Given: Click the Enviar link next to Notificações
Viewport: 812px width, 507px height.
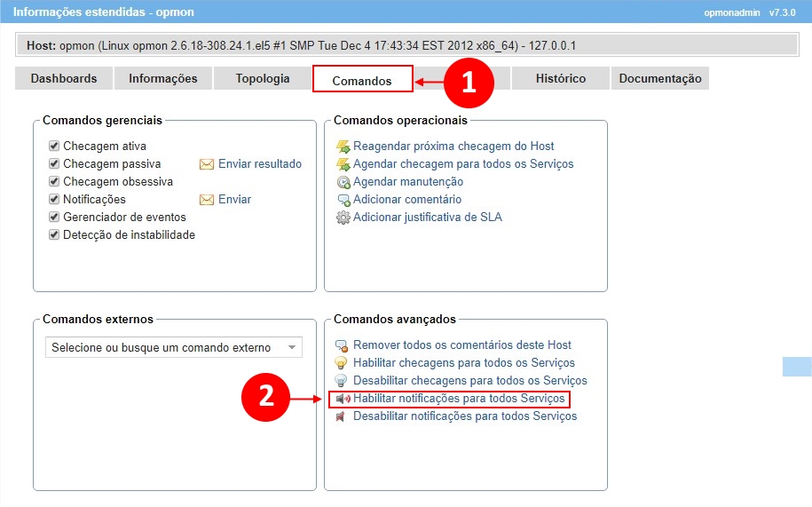Looking at the screenshot, I should (234, 200).
